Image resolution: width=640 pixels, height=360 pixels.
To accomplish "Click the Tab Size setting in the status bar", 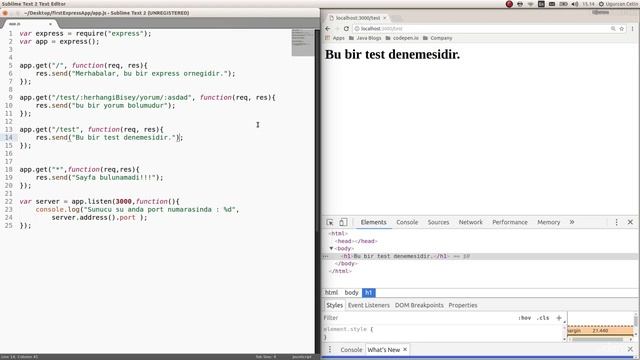I will pos(266,357).
